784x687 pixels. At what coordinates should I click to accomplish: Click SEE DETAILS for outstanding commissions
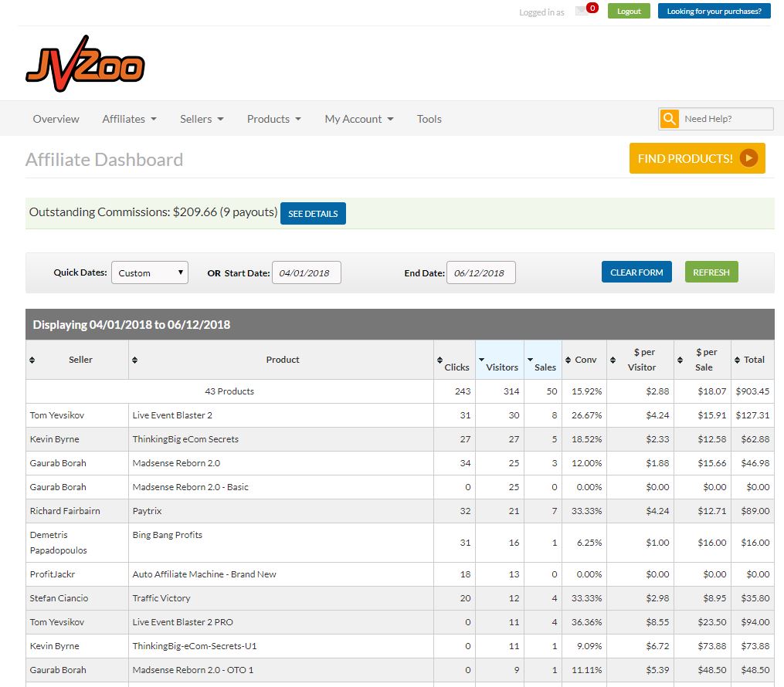coord(313,213)
